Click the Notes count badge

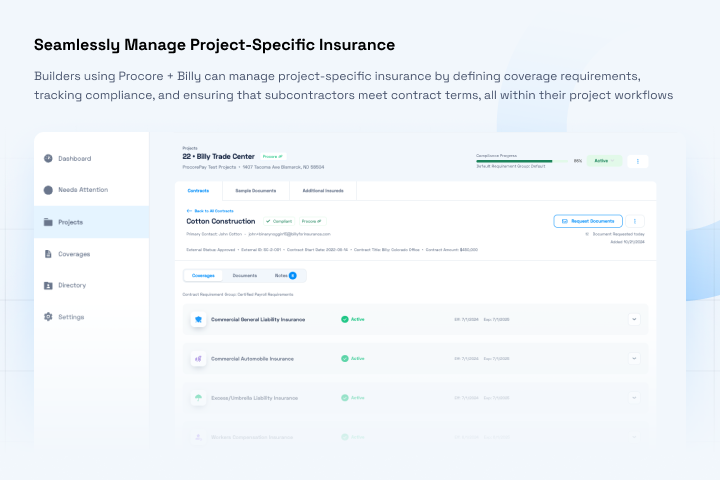[x=293, y=276]
